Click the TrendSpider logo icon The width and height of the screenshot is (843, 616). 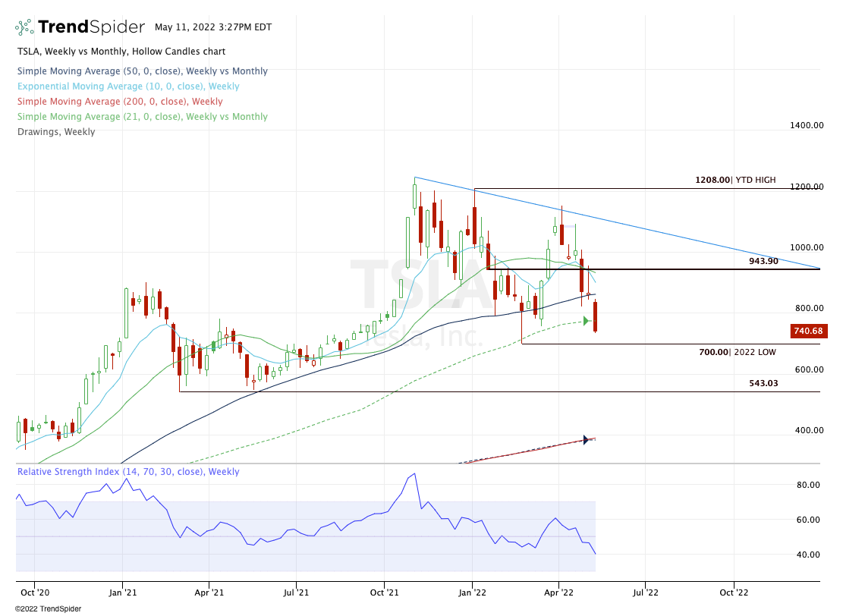(x=24, y=27)
